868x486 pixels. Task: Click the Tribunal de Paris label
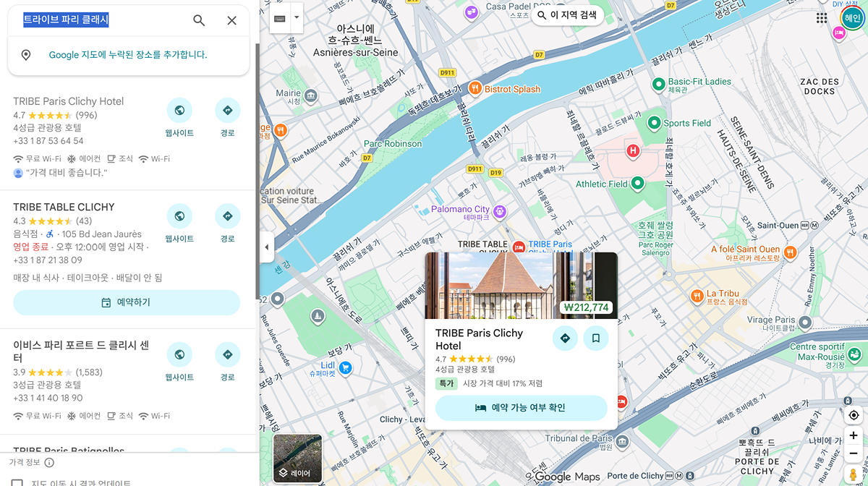point(579,438)
